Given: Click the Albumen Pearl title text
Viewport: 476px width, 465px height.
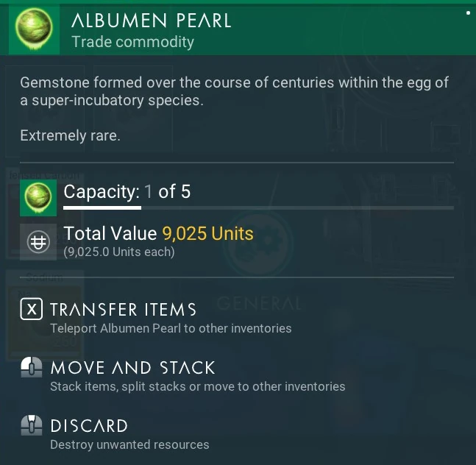Looking at the screenshot, I should [x=152, y=21].
